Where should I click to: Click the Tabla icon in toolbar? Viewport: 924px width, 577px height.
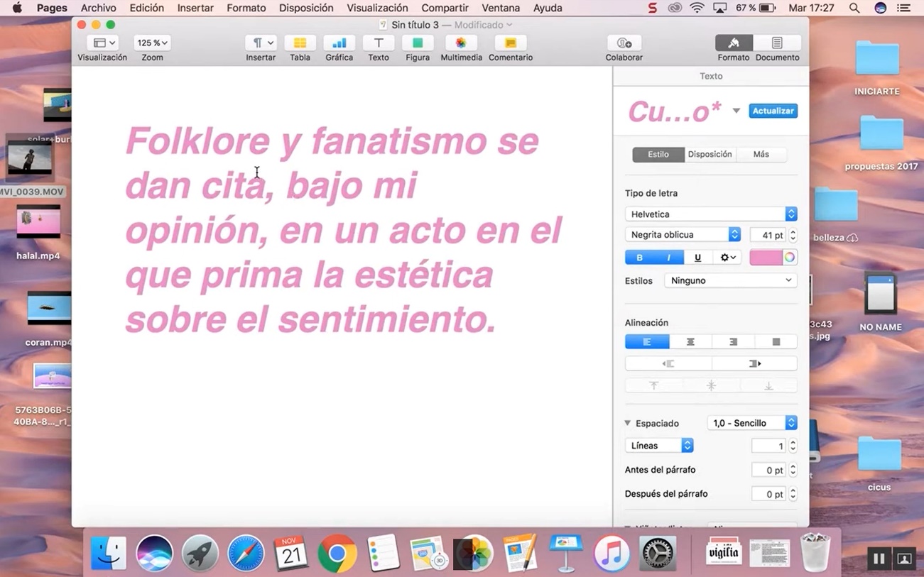click(x=300, y=43)
